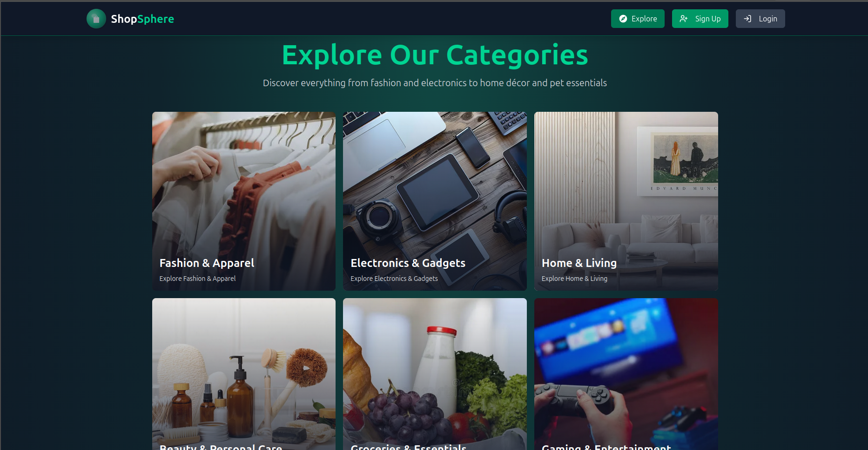This screenshot has height=450, width=868.
Task: Select the Sign Up button
Action: (700, 19)
